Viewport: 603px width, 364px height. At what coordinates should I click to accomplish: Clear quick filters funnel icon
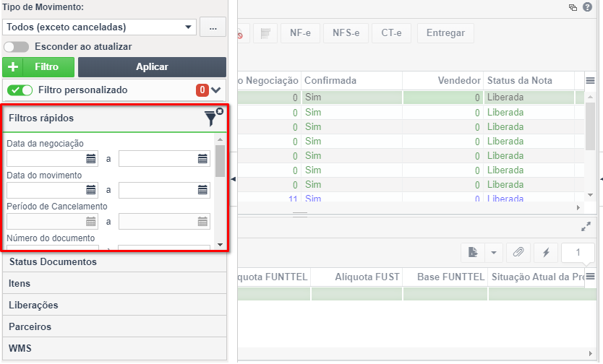pos(213,117)
